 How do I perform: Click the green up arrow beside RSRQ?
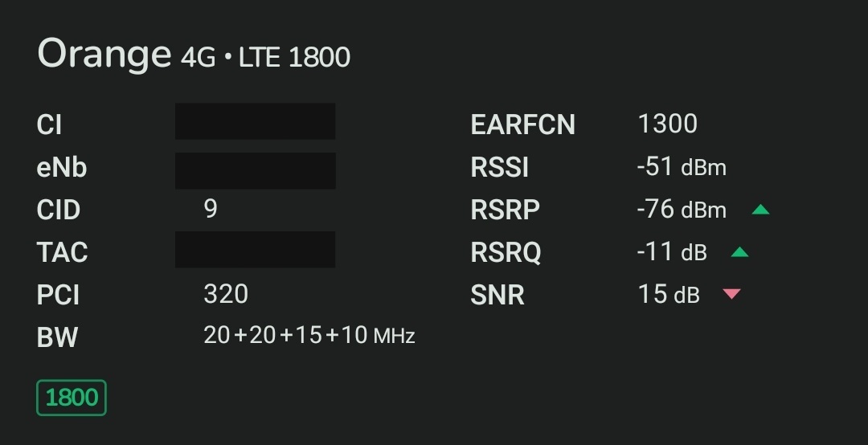[739, 253]
